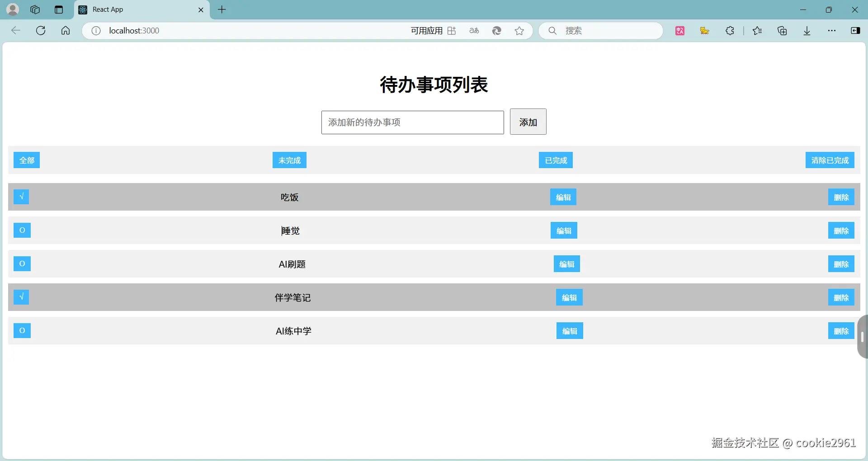Click 清除已完成 button
This screenshot has width=868, height=461.
[830, 160]
